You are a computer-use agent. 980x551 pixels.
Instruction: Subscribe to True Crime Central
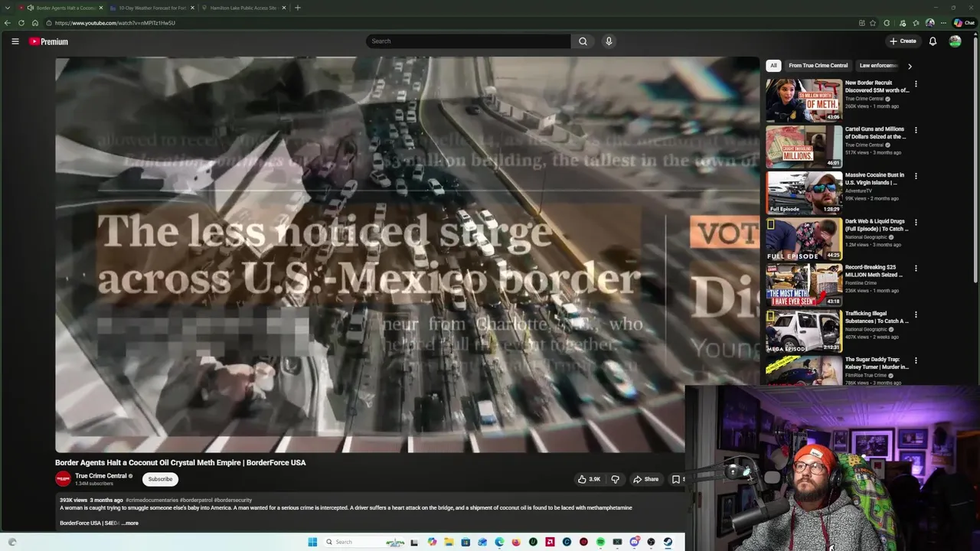[160, 479]
